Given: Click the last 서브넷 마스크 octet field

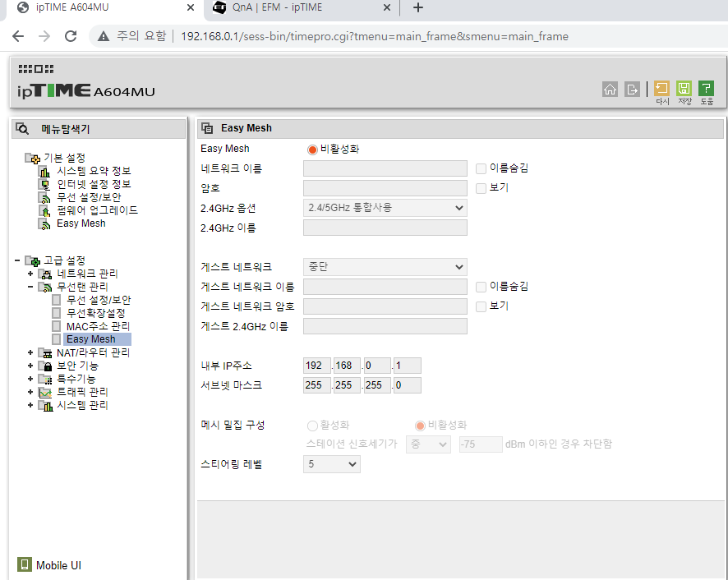Looking at the screenshot, I should (x=408, y=385).
